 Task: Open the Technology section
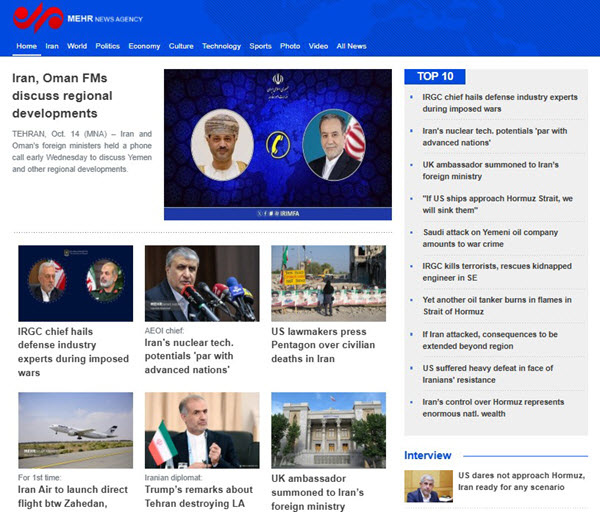point(222,46)
